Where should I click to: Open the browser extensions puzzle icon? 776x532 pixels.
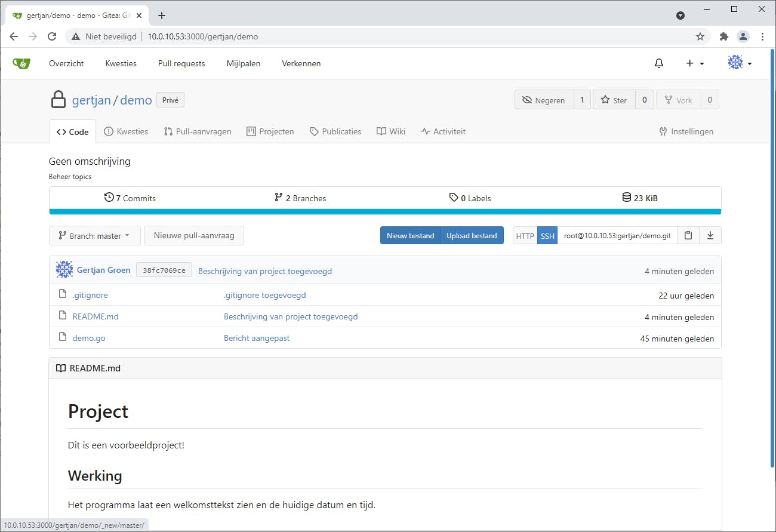coord(724,36)
